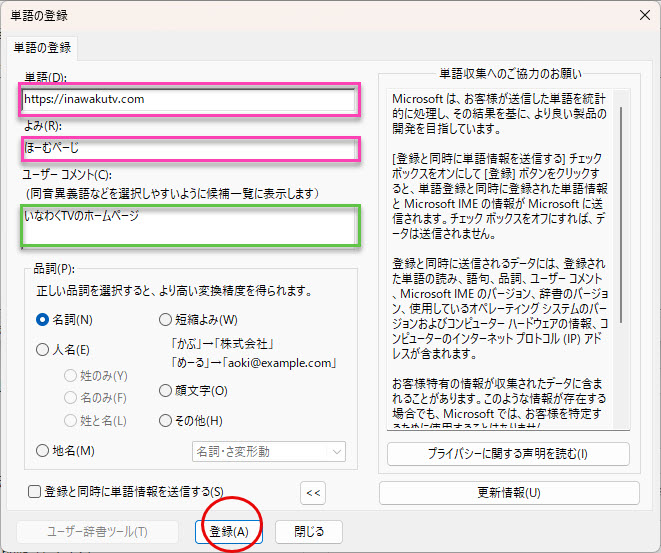Screen dimensions: 661x553
Task: Click the scrollbar in the privacy text panel
Action: pos(621,215)
